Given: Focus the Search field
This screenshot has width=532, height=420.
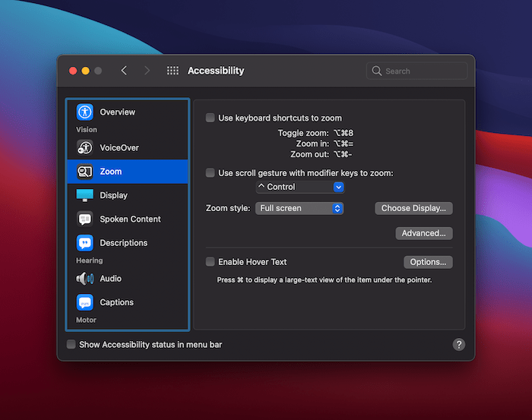Looking at the screenshot, I should point(416,71).
